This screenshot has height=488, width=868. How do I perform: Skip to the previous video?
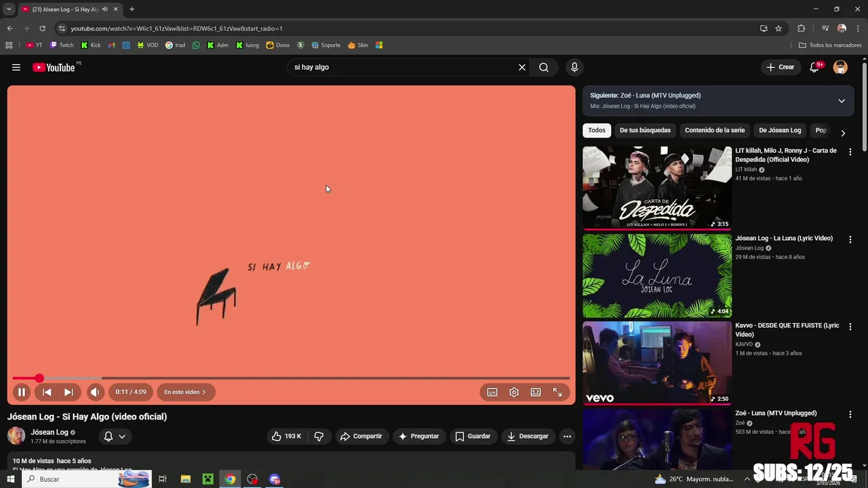pyautogui.click(x=47, y=392)
